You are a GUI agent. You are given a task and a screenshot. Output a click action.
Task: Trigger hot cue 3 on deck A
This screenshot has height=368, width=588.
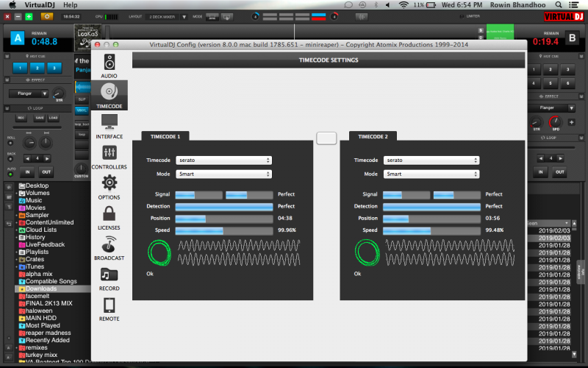(54, 68)
